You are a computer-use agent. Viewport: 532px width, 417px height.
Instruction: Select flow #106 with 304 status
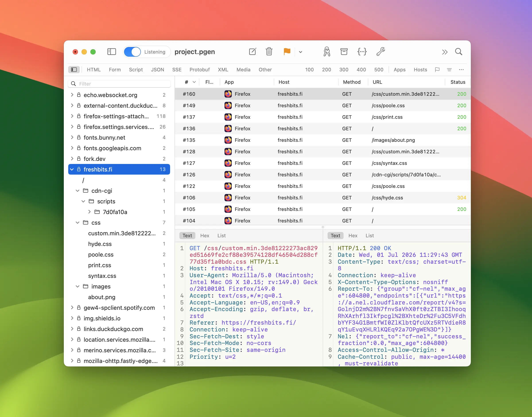click(x=323, y=198)
